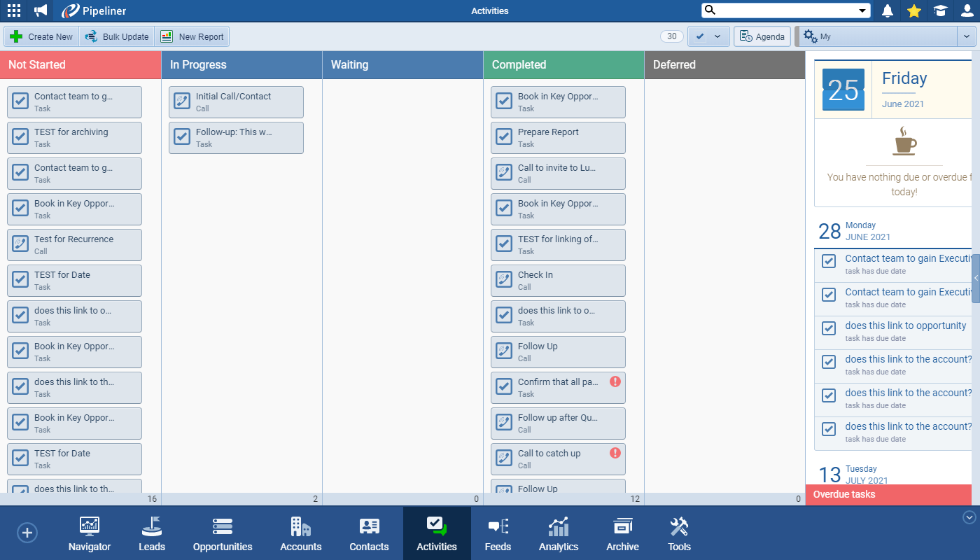Open the Feeds section in bottom navigation
Viewport: 980px width, 560px height.
(x=498, y=533)
